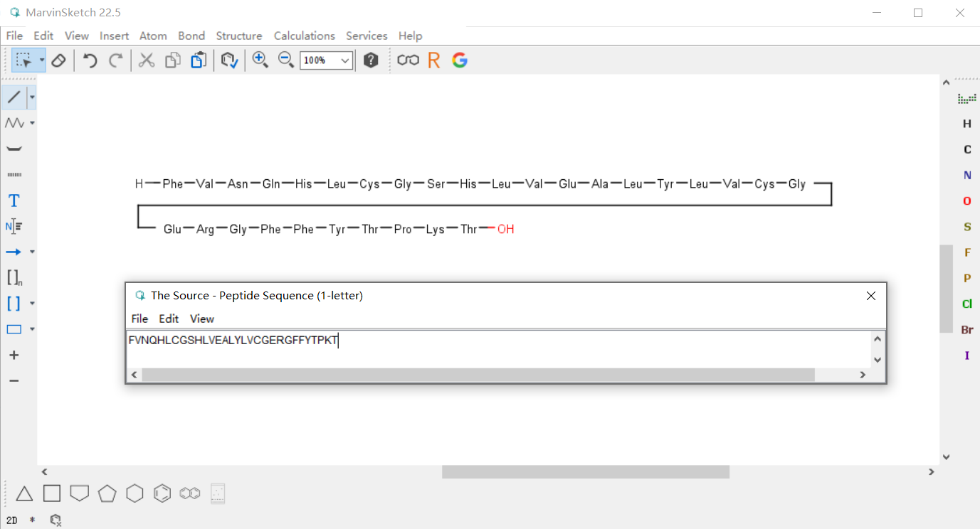
Task: Open the Services menu
Action: pos(367,36)
